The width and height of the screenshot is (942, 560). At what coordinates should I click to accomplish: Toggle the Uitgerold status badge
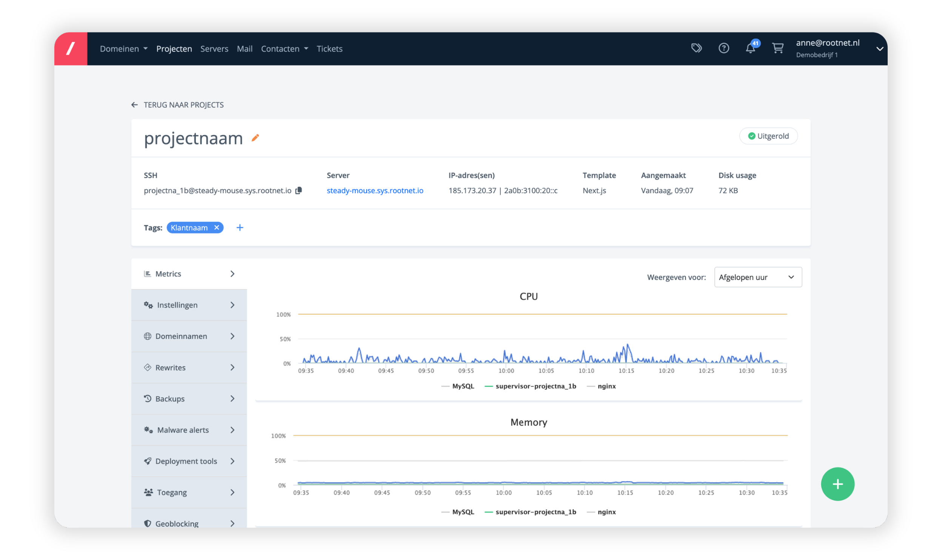point(768,136)
